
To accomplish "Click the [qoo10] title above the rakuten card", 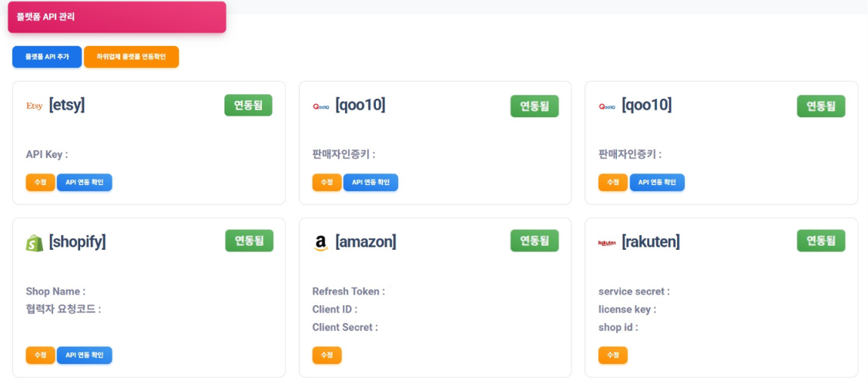I will click(x=647, y=106).
